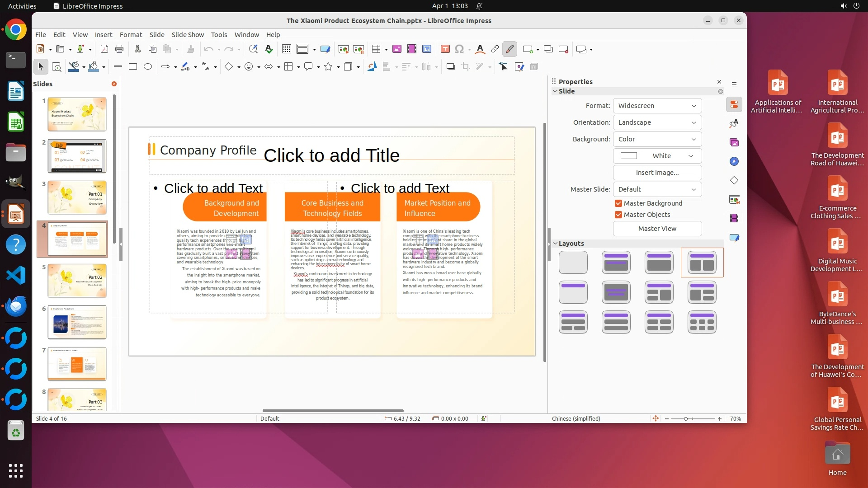This screenshot has width=868, height=488.
Task: Uncheck the Master Objects checkbox
Action: pos(618,215)
